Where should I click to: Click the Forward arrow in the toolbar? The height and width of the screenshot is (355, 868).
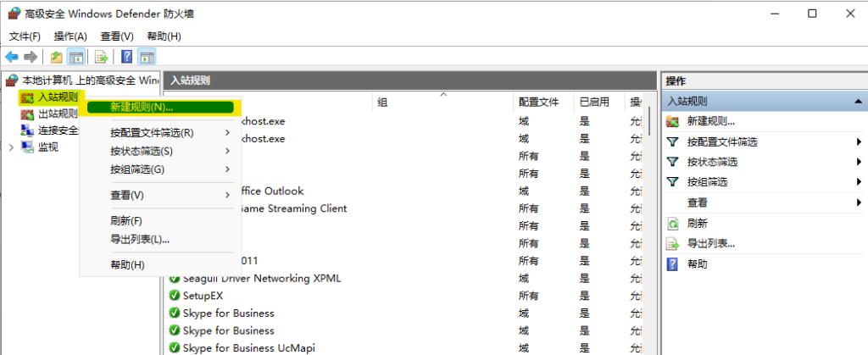pyautogui.click(x=31, y=57)
